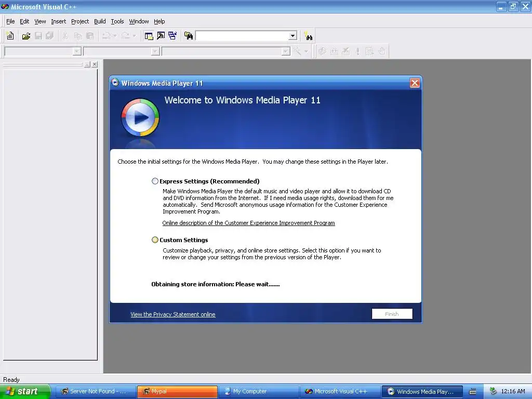Expand the WizardBar actions dropdown arrow
The height and width of the screenshot is (399, 532).
click(x=306, y=51)
